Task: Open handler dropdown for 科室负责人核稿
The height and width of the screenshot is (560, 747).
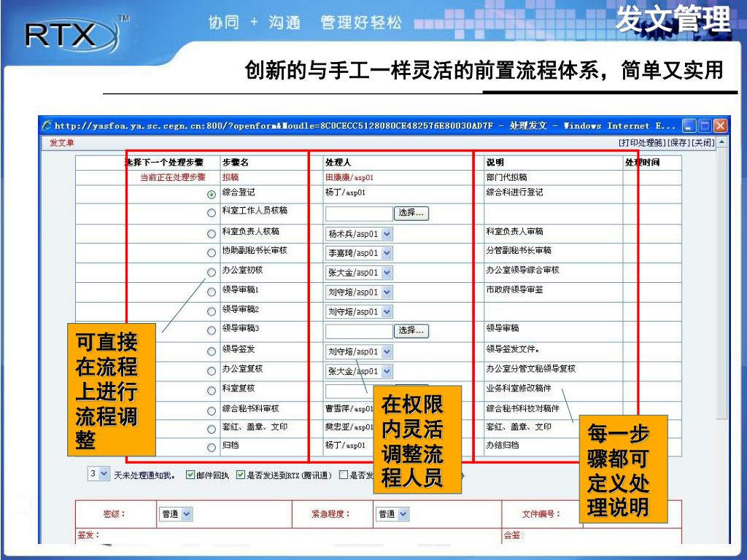Action: pos(387,234)
